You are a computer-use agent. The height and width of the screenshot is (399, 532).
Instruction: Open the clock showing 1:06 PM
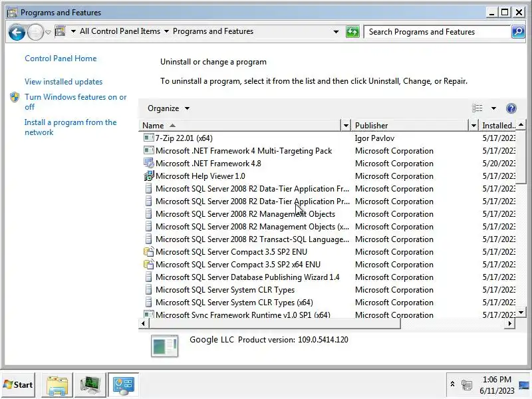pos(497,385)
